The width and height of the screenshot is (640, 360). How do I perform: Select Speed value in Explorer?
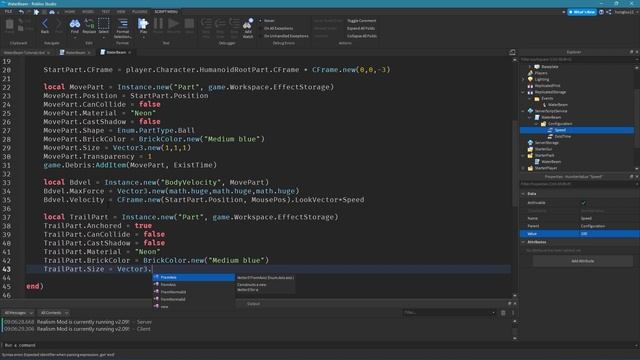576,130
